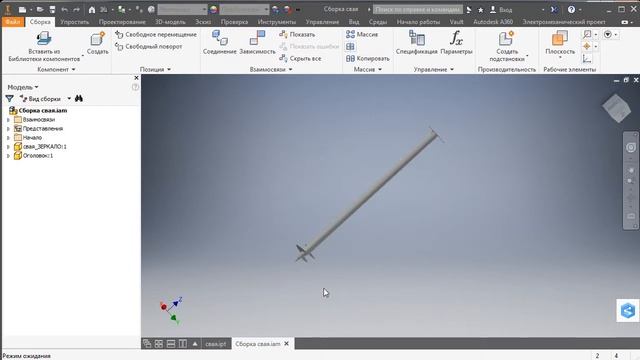Switch to the Проверка ribbon tab

coord(234,22)
